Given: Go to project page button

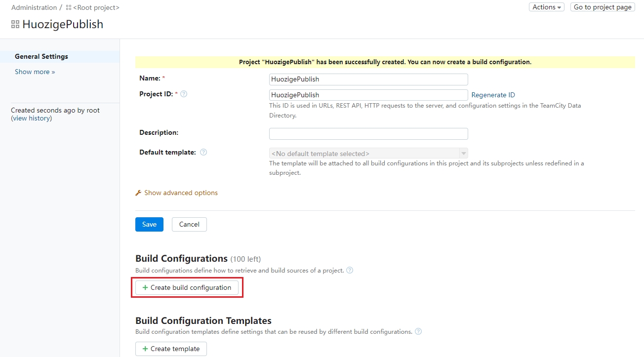Looking at the screenshot, I should [x=603, y=7].
